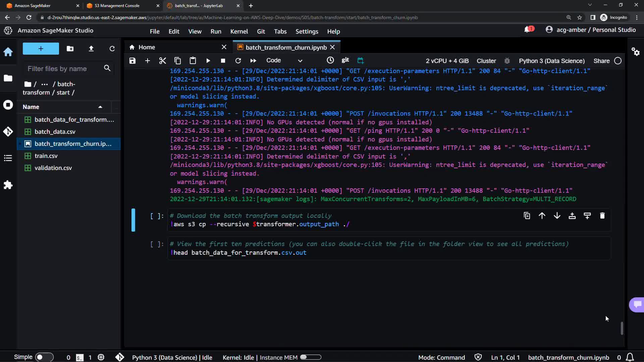This screenshot has width=644, height=362.
Task: Restart the kernel from the toolbar
Action: [x=238, y=61]
